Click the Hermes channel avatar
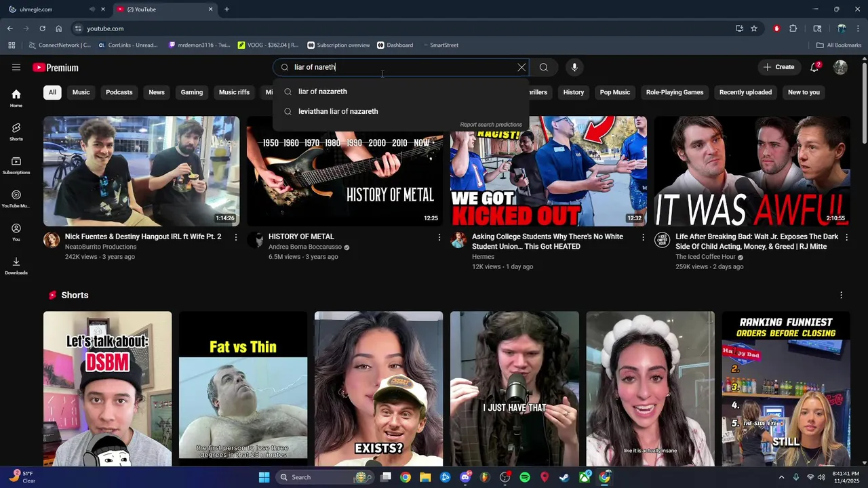868x488 pixels. pyautogui.click(x=458, y=240)
